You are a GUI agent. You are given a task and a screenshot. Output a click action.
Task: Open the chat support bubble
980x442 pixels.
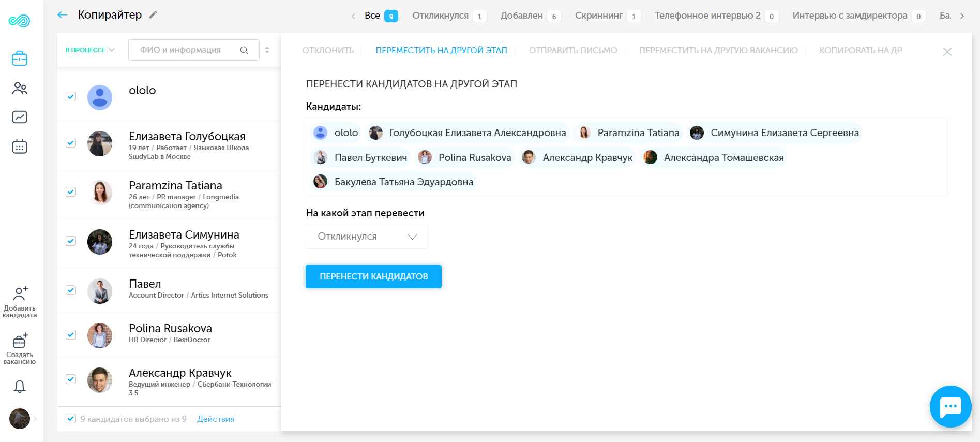(x=950, y=407)
